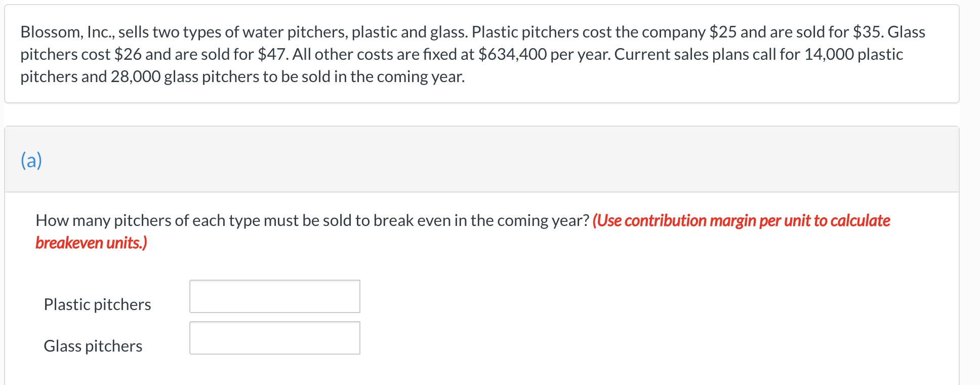Click the Plastic pitchers answer input field
Screen dimensions: 980x385
(274, 296)
